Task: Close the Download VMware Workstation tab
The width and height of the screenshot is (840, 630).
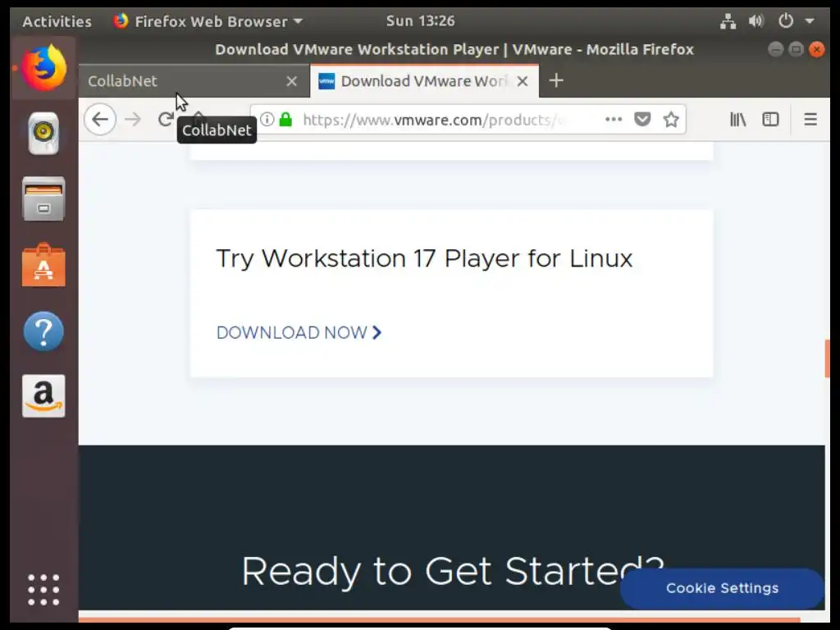Action: (x=523, y=81)
